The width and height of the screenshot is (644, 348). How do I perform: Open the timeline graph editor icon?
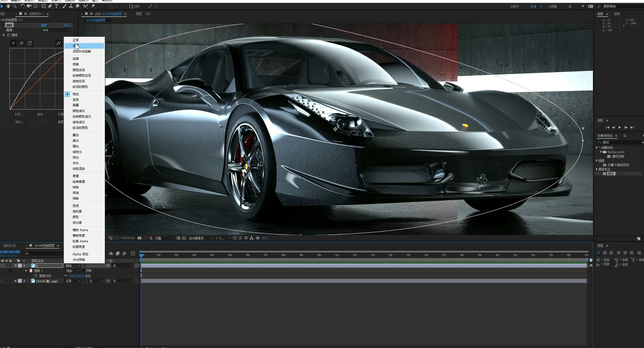tap(133, 253)
